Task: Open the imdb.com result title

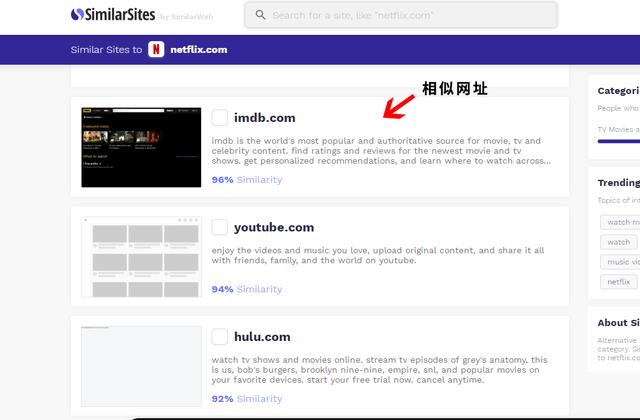Action: point(264,118)
